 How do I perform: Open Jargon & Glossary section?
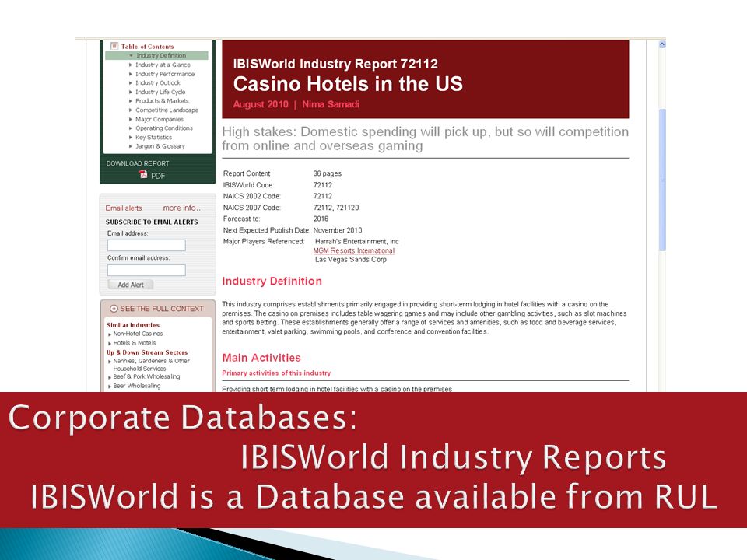point(160,146)
